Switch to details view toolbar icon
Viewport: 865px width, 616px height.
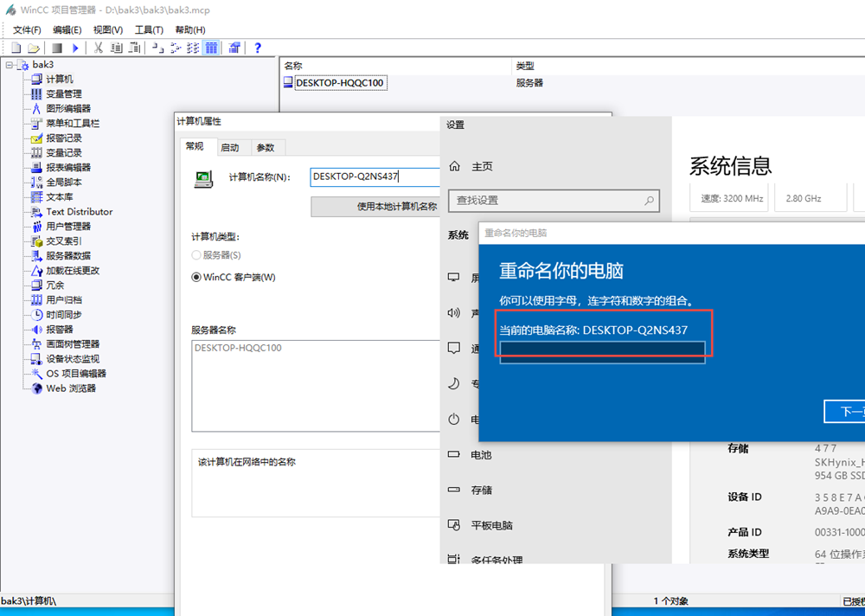pos(211,48)
